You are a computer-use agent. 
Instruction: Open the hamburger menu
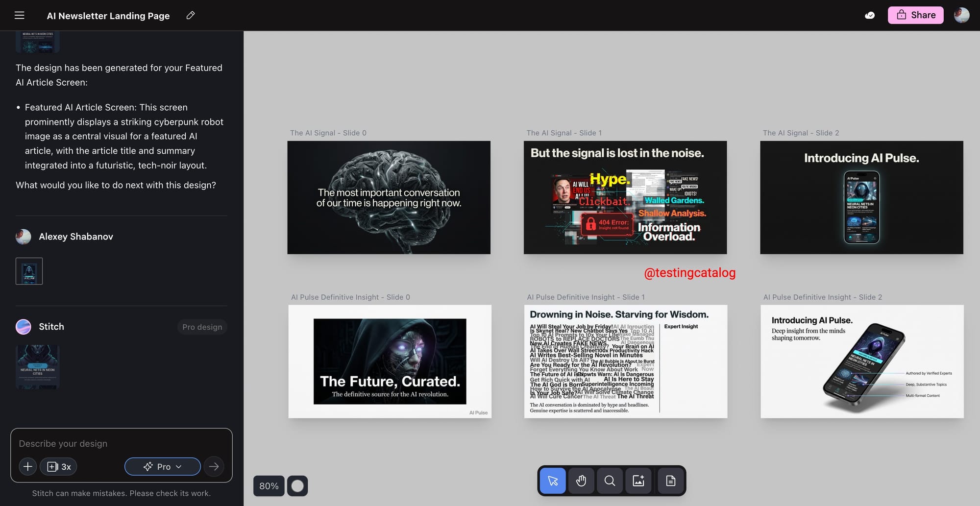(20, 15)
